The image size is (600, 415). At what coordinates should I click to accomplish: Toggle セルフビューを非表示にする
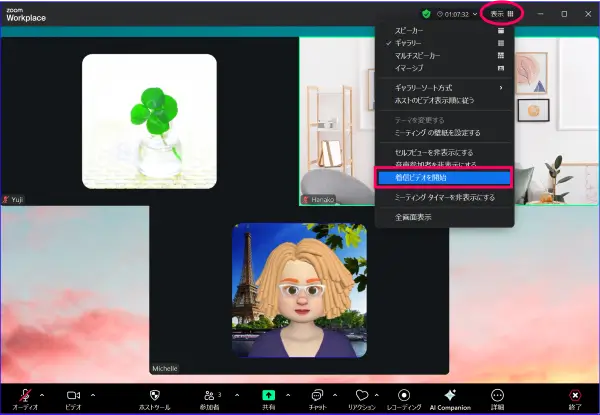(x=445, y=153)
